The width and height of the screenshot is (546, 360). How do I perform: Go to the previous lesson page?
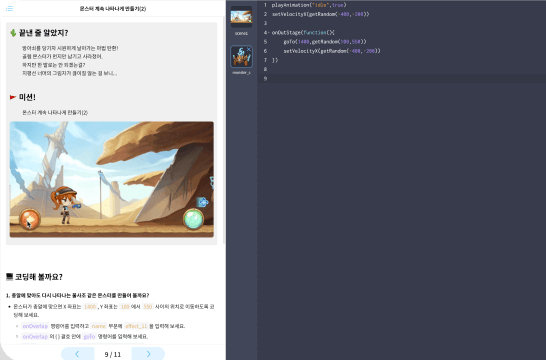tap(77, 354)
